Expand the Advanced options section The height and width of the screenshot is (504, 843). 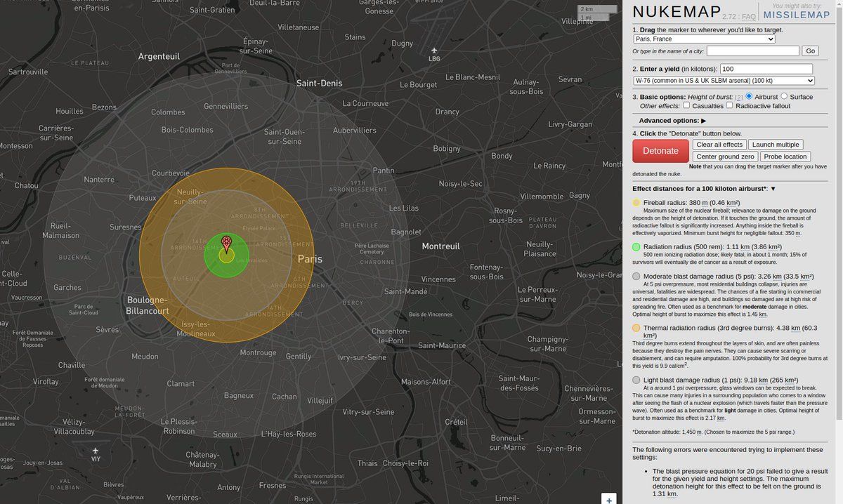pos(672,121)
